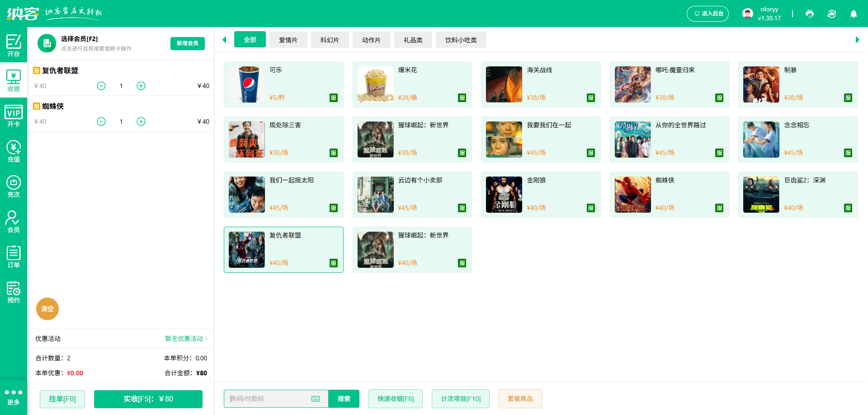This screenshot has height=415, width=868.
Task: Open the 开台 sidebar section
Action: pyautogui.click(x=14, y=45)
